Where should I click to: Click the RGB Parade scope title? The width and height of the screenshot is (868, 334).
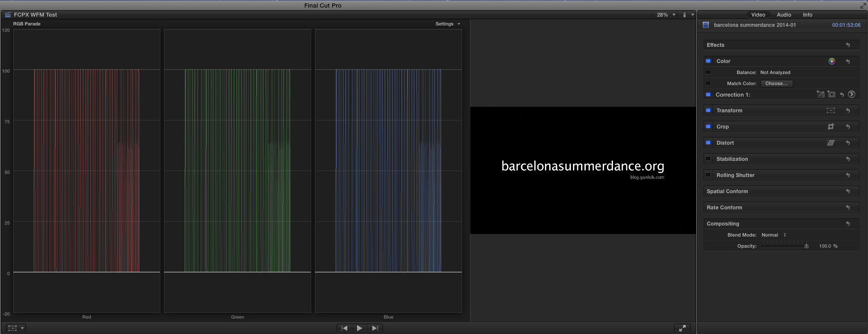[x=27, y=24]
